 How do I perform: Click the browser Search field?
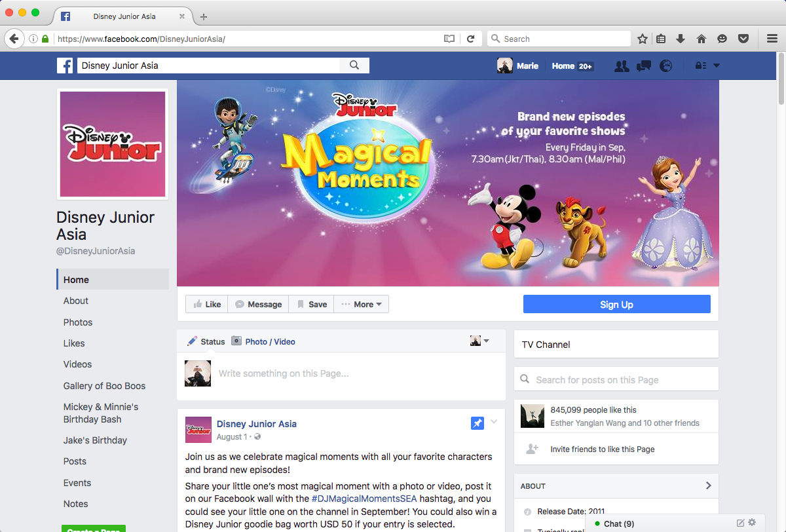559,39
